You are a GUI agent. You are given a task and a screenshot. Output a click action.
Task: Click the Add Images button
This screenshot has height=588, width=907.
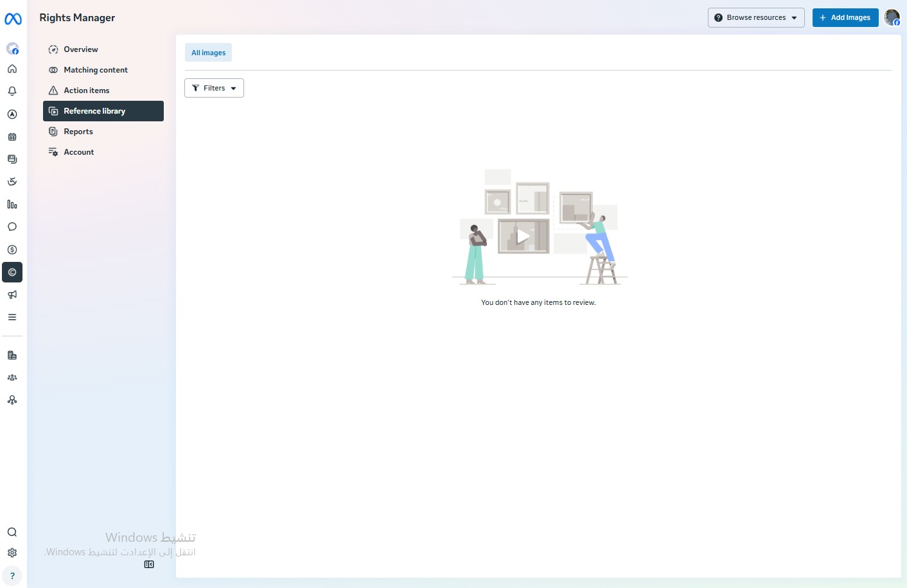(845, 17)
